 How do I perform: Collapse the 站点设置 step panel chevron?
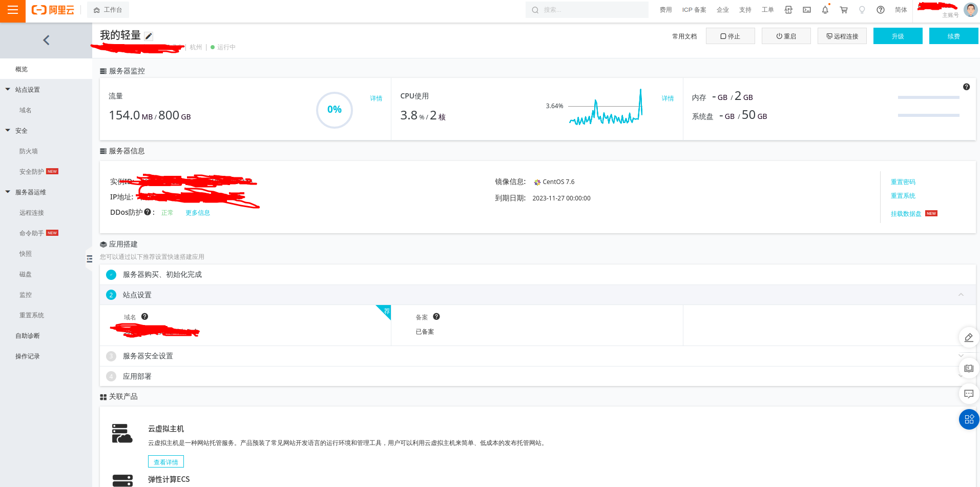(x=961, y=295)
